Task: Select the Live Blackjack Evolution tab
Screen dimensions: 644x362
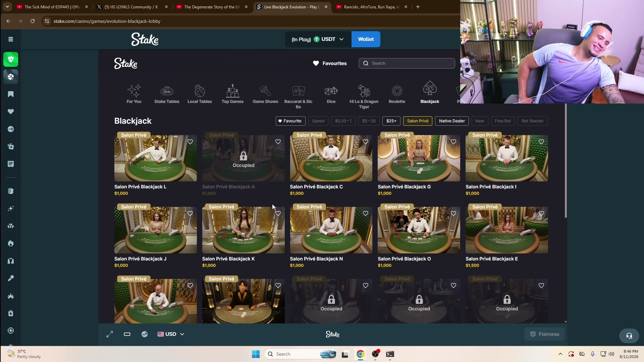Action: [x=292, y=7]
